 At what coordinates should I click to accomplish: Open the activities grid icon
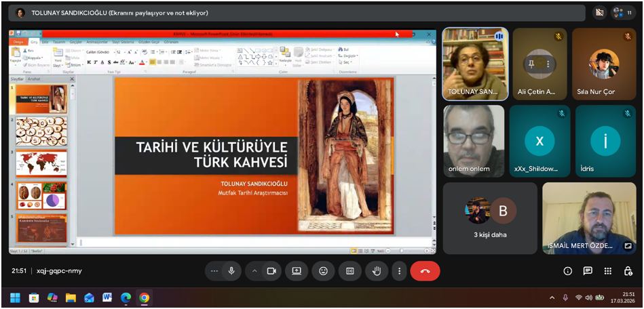608,271
